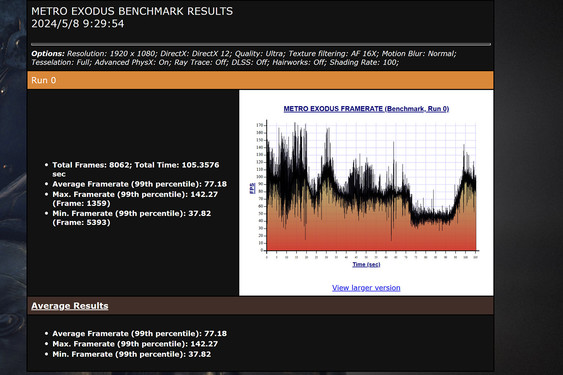The height and width of the screenshot is (375, 563).
Task: Select Run 0 Max. Framerate 142.27 entry
Action: [135, 199]
